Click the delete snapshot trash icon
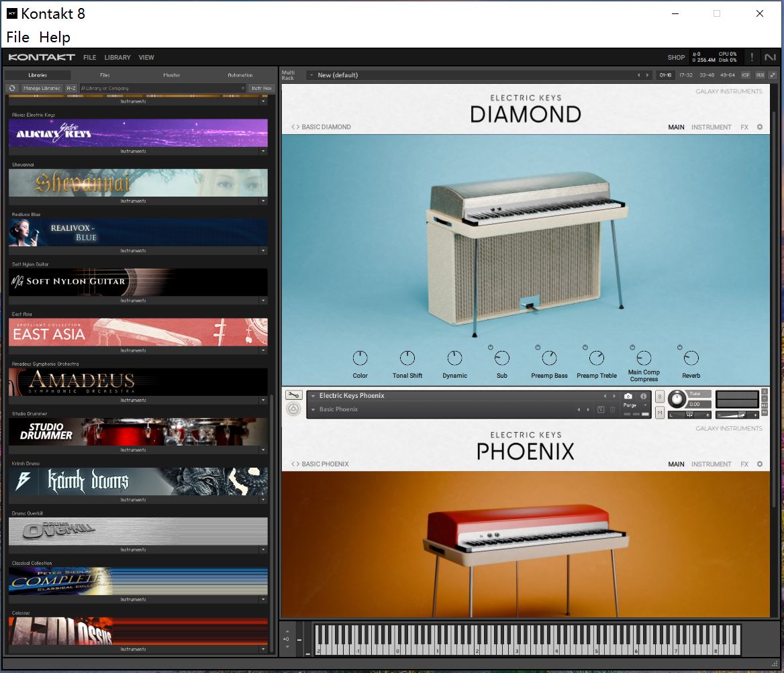Screen dimensions: 784x673 pyautogui.click(x=612, y=409)
